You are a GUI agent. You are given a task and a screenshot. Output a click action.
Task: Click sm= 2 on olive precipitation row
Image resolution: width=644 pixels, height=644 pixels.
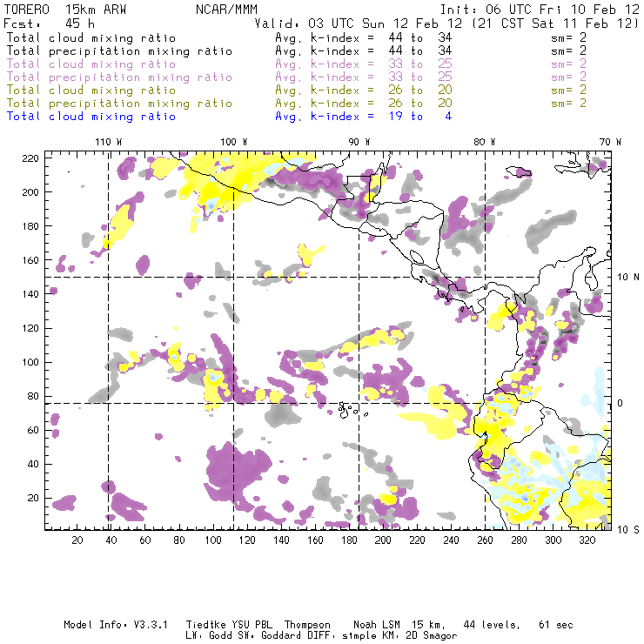pyautogui.click(x=568, y=104)
